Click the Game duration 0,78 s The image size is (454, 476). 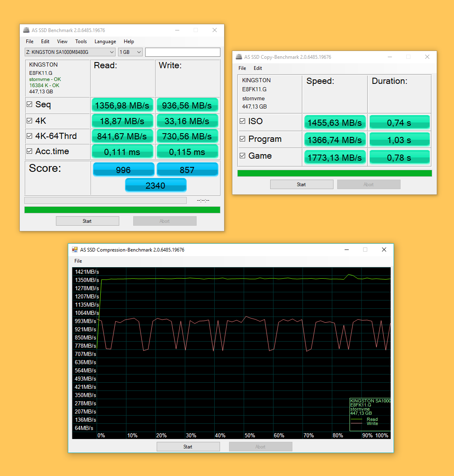point(399,157)
